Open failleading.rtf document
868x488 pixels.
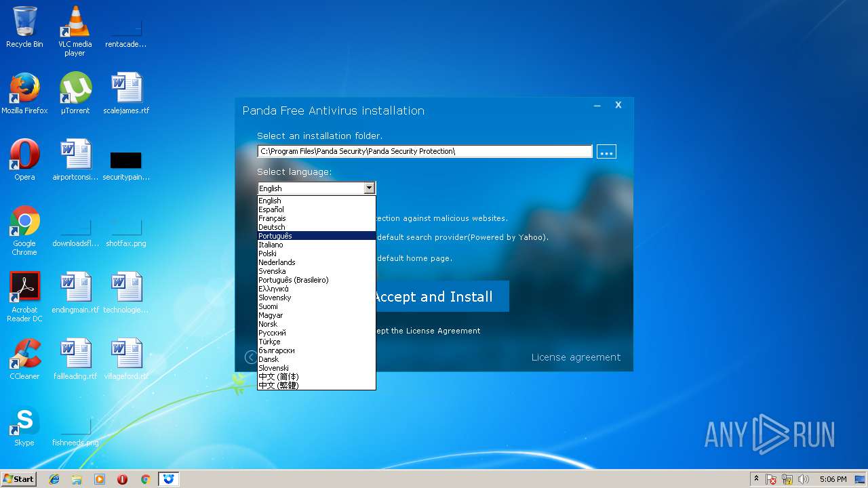click(75, 359)
